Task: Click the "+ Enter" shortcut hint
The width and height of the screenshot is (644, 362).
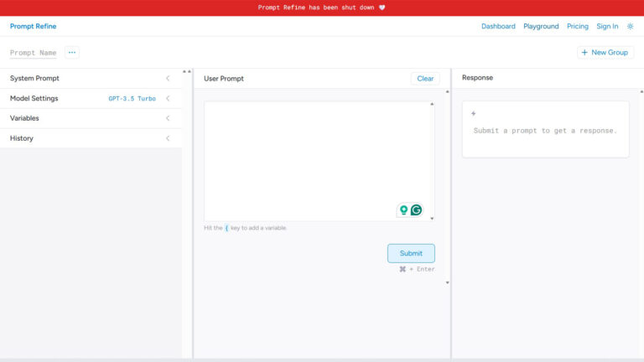Action: [x=417, y=269]
